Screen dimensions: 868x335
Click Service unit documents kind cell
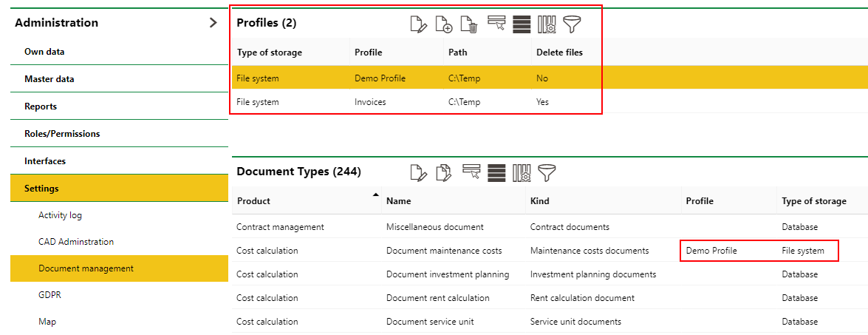(575, 322)
